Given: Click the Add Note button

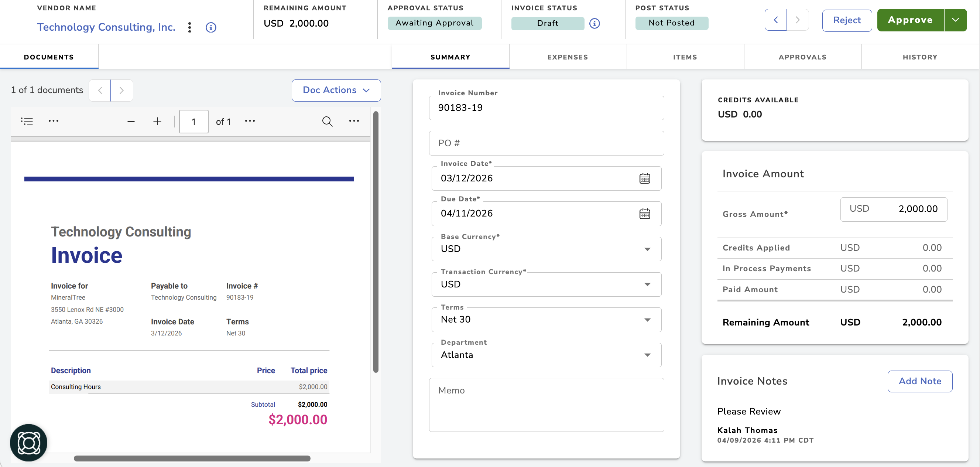Looking at the screenshot, I should pos(919,381).
